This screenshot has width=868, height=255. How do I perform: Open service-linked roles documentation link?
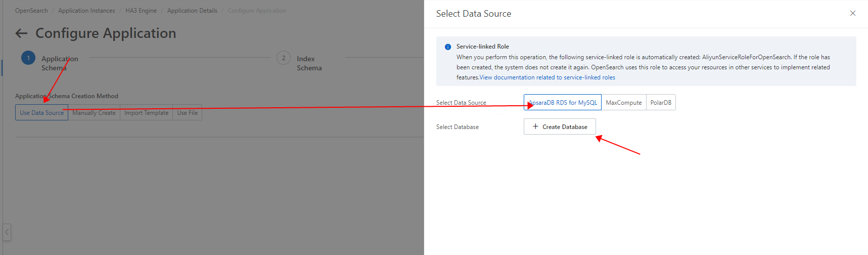point(547,77)
